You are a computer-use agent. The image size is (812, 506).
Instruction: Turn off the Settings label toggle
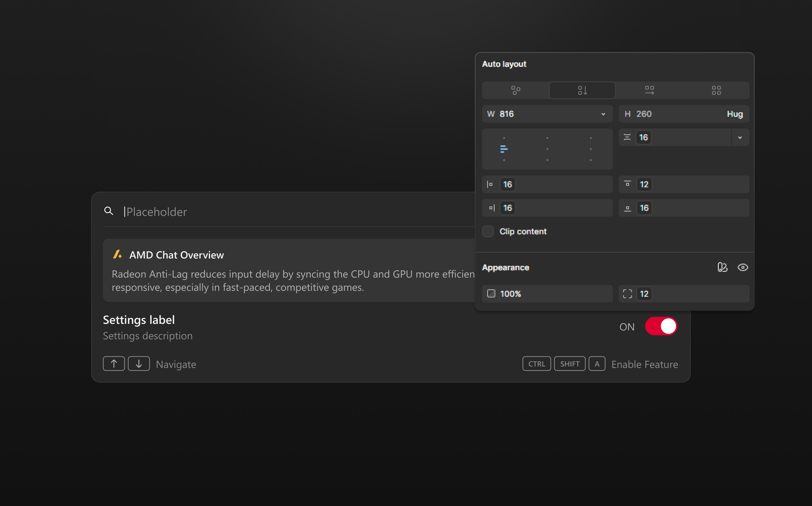[x=661, y=326]
